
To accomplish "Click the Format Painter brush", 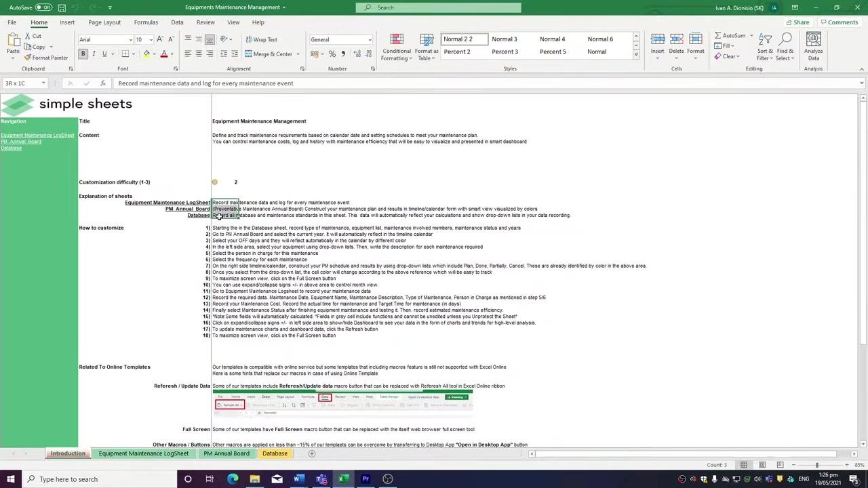I will [28, 58].
